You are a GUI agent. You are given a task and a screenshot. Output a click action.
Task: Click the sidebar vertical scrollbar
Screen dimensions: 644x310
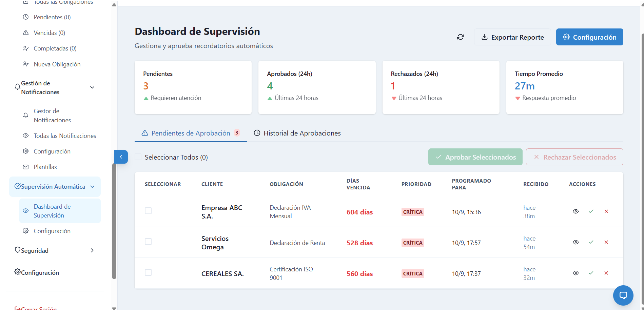pyautogui.click(x=114, y=220)
